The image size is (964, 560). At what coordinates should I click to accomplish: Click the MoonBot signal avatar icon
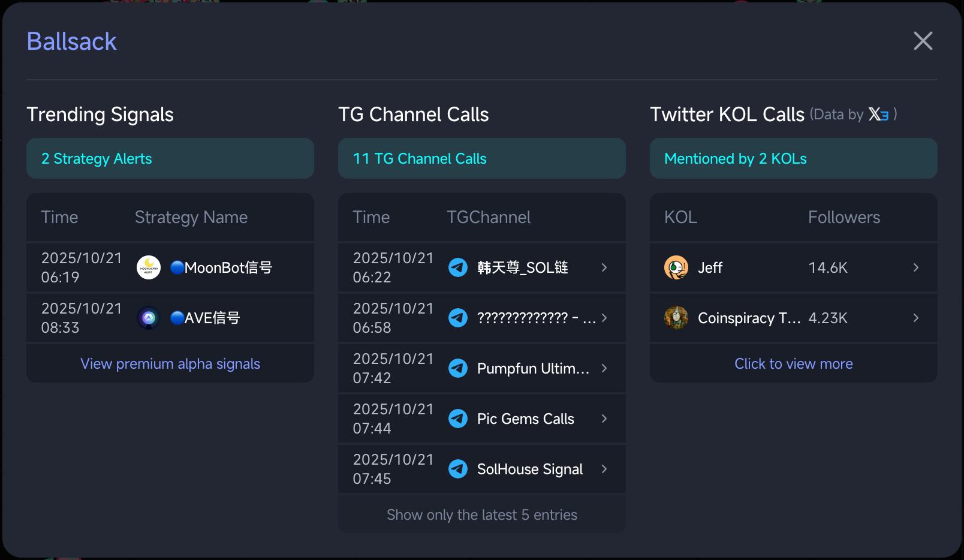click(149, 267)
